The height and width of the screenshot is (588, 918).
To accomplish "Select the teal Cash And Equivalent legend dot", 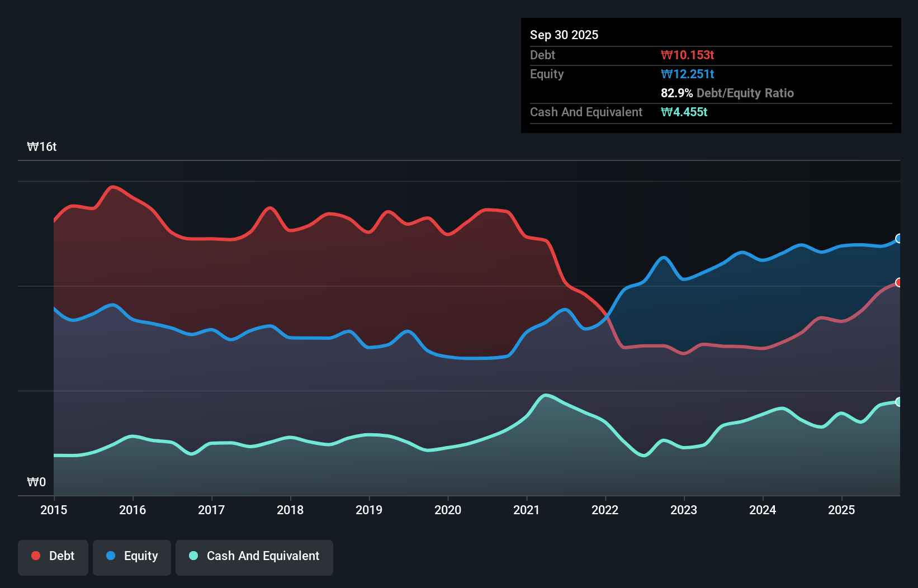I will [x=192, y=556].
